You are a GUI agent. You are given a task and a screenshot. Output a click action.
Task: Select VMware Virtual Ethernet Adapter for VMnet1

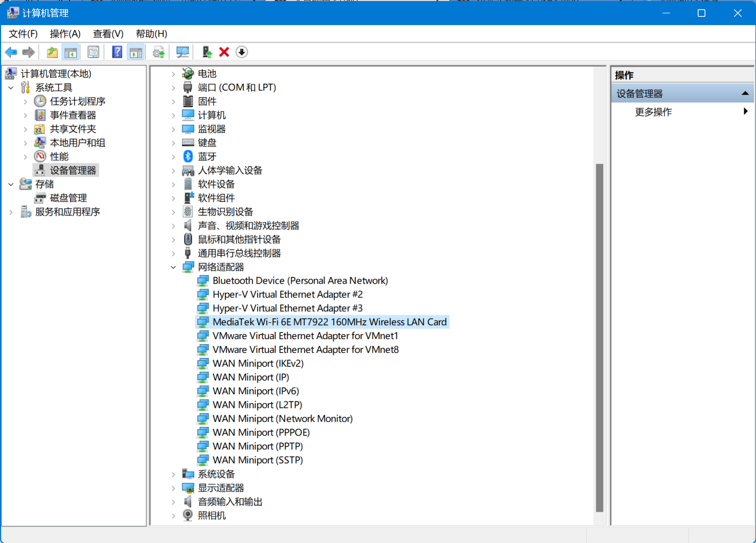tap(305, 336)
